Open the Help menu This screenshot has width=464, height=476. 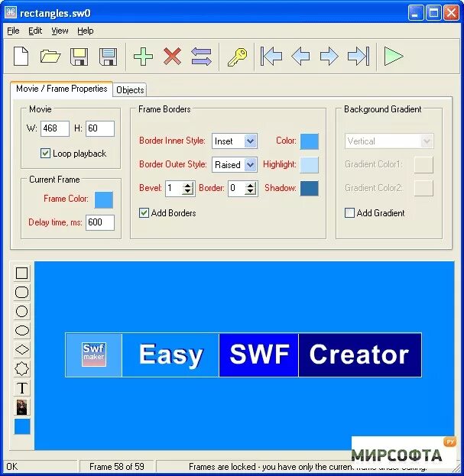(86, 31)
